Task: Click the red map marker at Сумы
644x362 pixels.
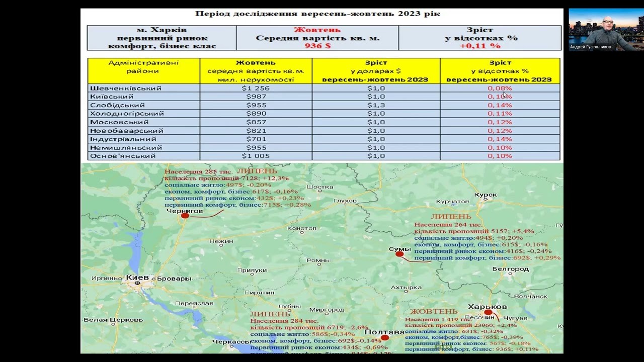Action: tap(399, 254)
